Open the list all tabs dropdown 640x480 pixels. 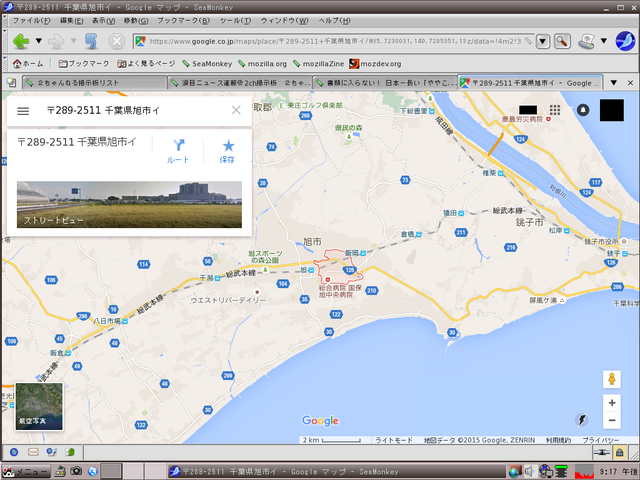coord(613,83)
